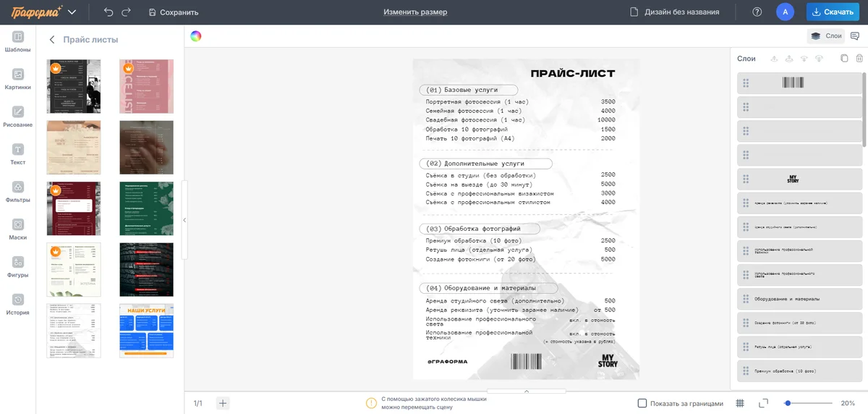
Task: Open the comments icon next to Слои
Action: (855, 35)
